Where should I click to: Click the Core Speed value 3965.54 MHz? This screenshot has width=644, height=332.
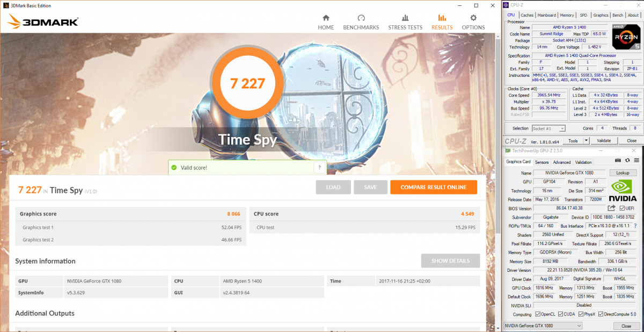(x=550, y=95)
